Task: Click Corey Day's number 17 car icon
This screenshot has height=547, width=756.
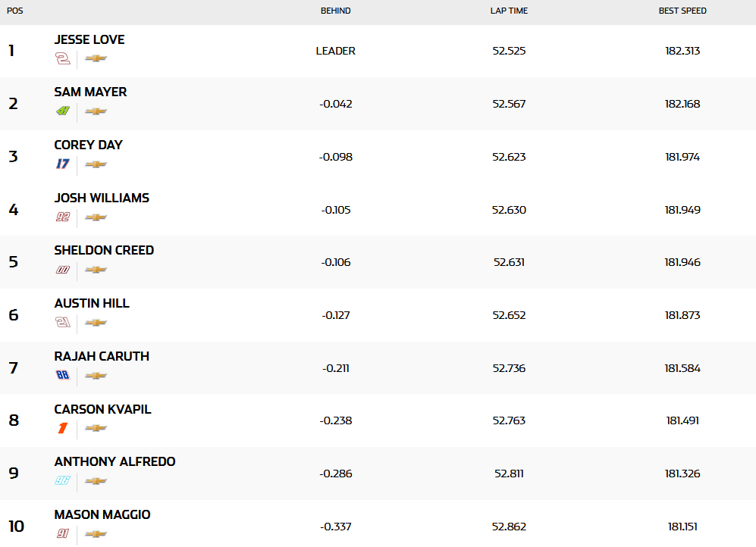Action: click(63, 164)
